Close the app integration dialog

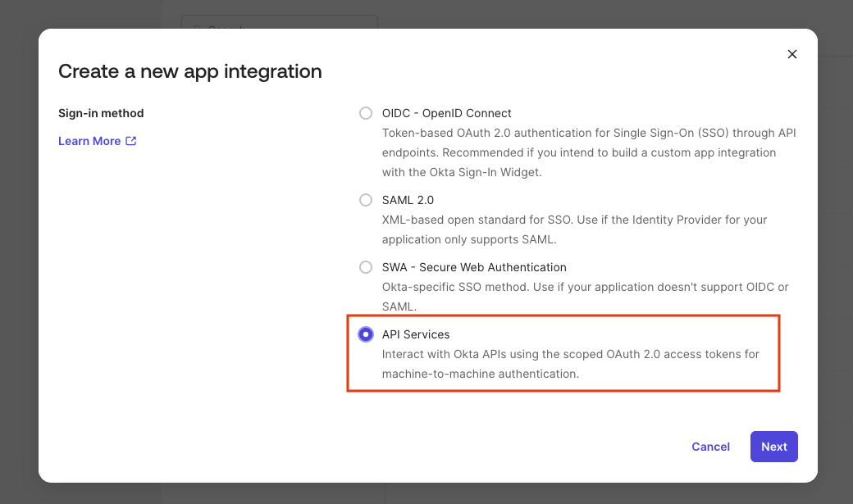[791, 54]
